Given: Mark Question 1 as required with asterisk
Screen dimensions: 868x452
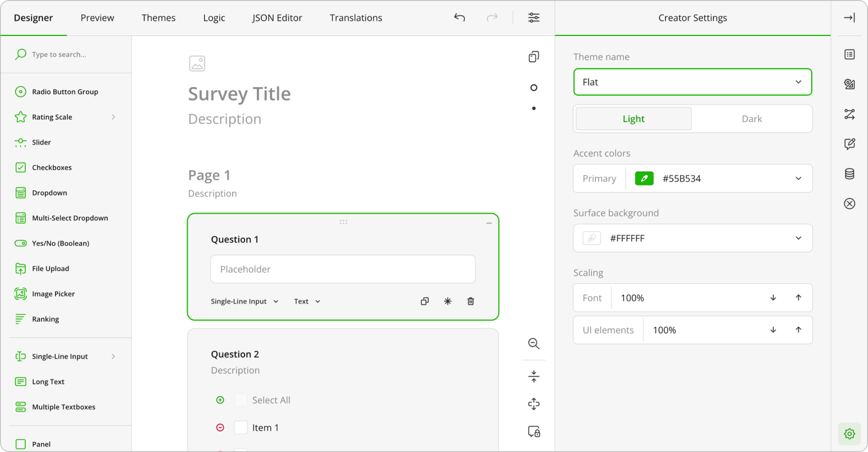Looking at the screenshot, I should [x=447, y=301].
